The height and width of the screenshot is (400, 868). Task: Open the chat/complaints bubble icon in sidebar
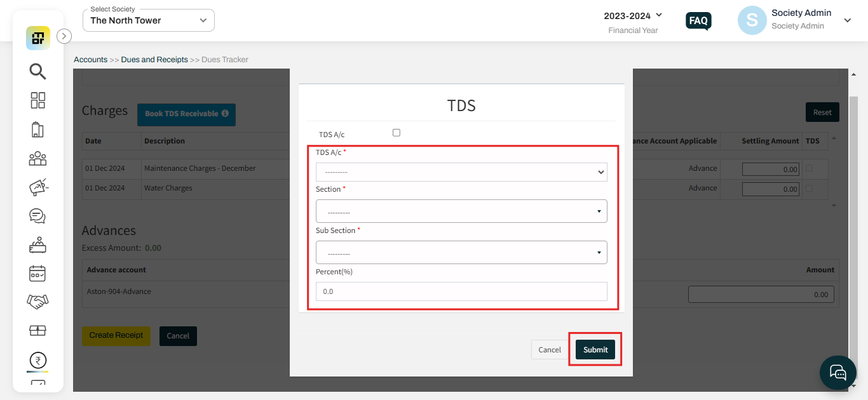pos(37,216)
